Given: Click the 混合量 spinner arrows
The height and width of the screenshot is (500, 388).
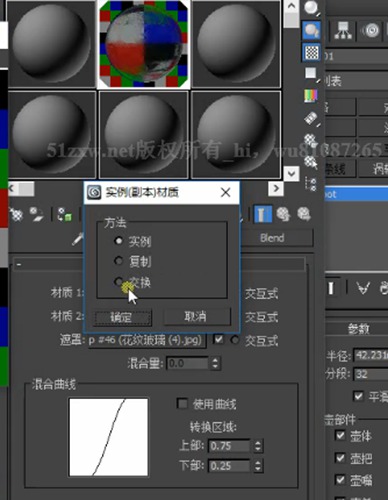Looking at the screenshot, I should (215, 363).
